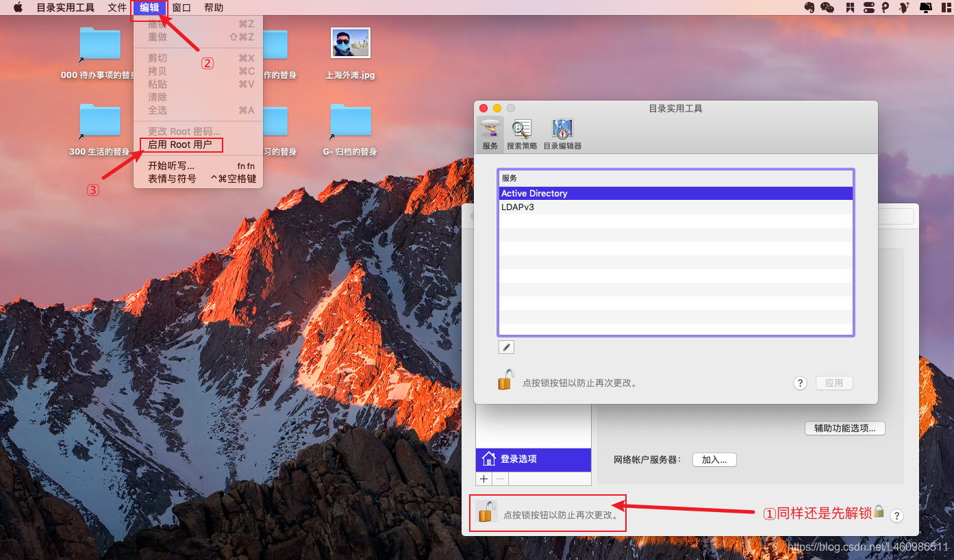Image resolution: width=954 pixels, height=560 pixels.
Task: Click the dual-switch toggles menu bar icon
Action: 868,8
